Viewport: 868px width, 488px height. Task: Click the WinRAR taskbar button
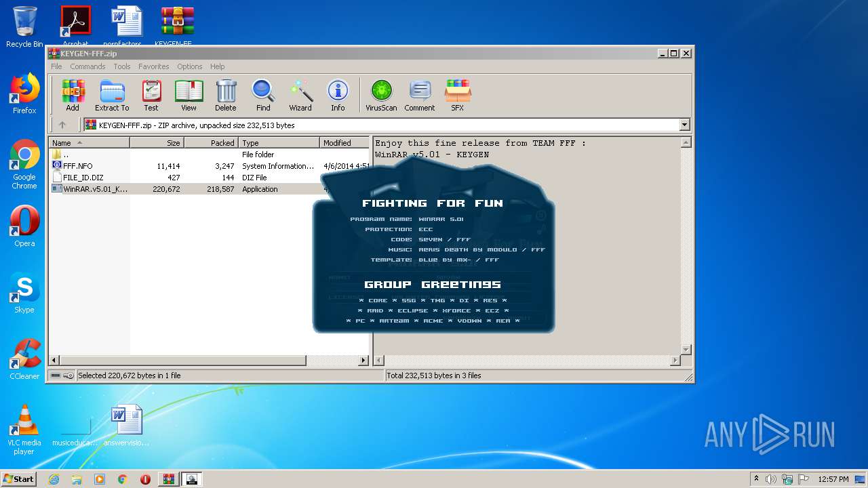tap(169, 479)
